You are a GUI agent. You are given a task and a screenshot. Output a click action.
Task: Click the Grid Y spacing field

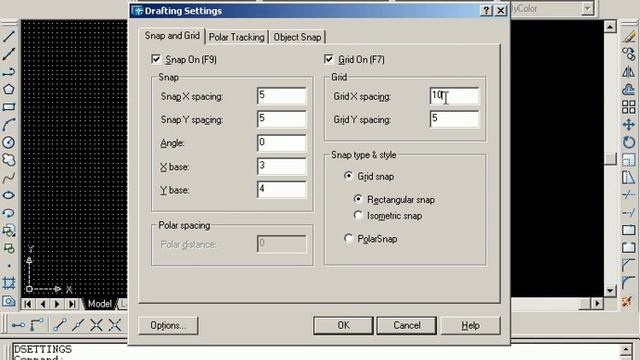454,119
